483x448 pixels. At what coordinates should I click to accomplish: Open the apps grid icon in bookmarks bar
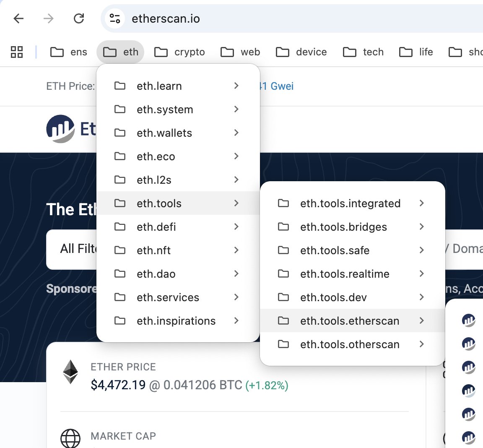(17, 52)
